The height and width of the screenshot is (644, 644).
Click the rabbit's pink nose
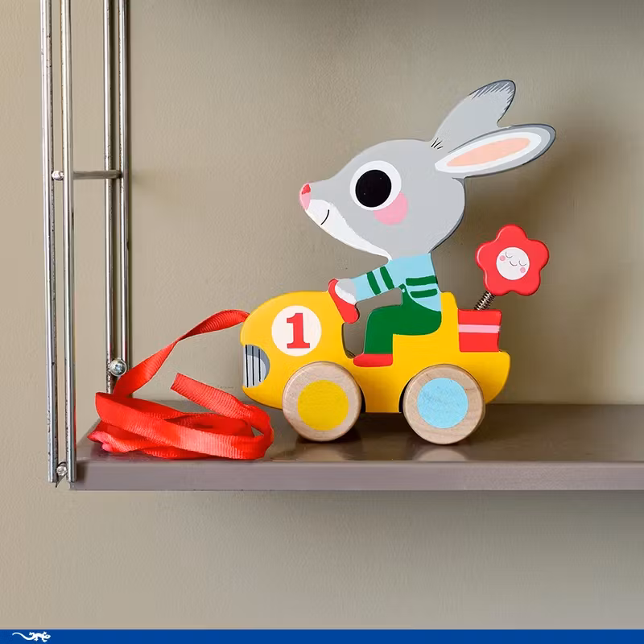point(306,196)
